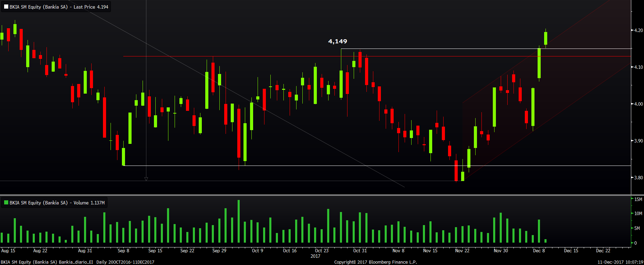Click the 'Dec 15' date label
Image resolution: width=644 pixels, height=265 pixels.
click(571, 251)
